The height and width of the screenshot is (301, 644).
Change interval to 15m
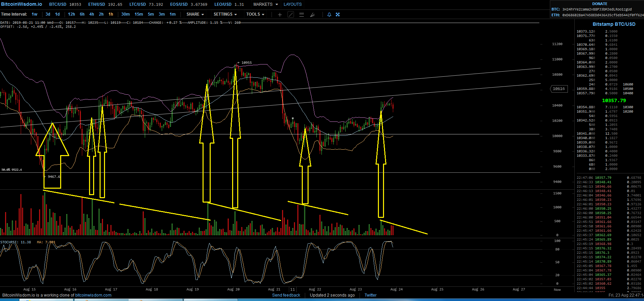(139, 14)
